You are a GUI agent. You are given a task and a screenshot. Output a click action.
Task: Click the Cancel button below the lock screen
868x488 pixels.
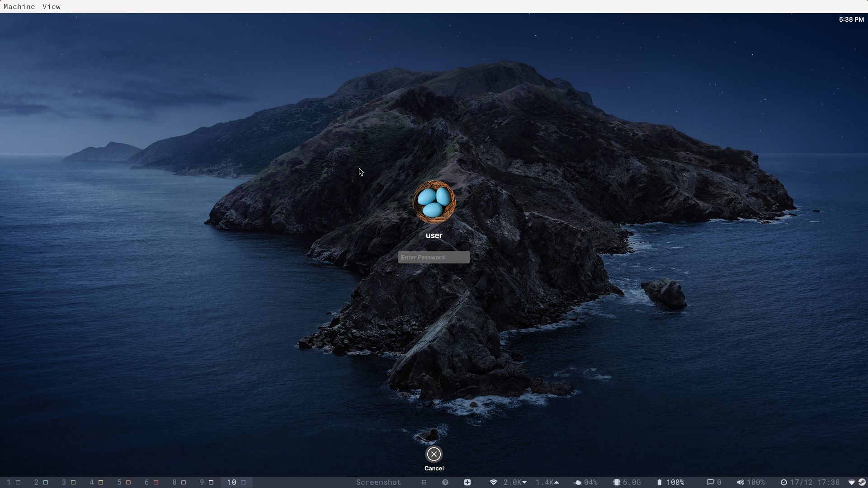coord(434,455)
